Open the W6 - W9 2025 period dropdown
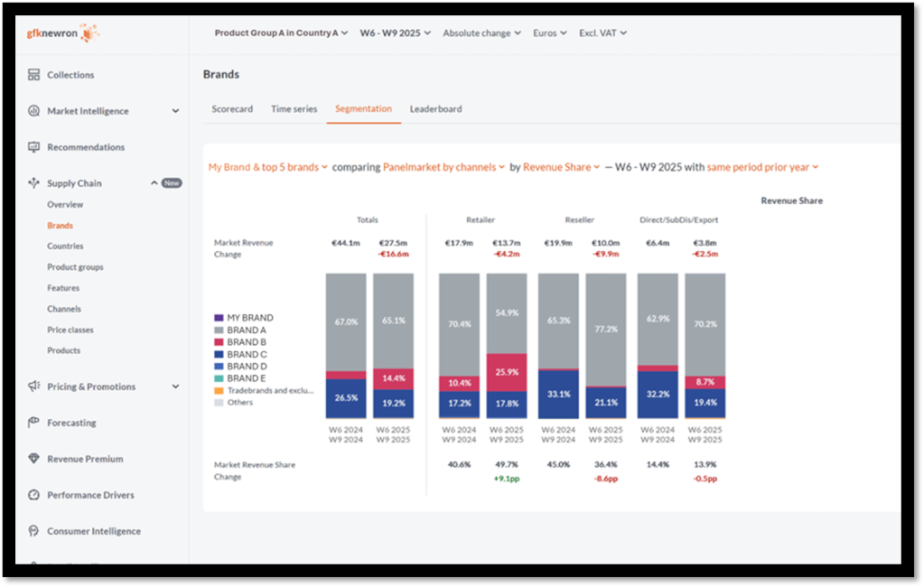 coord(396,33)
